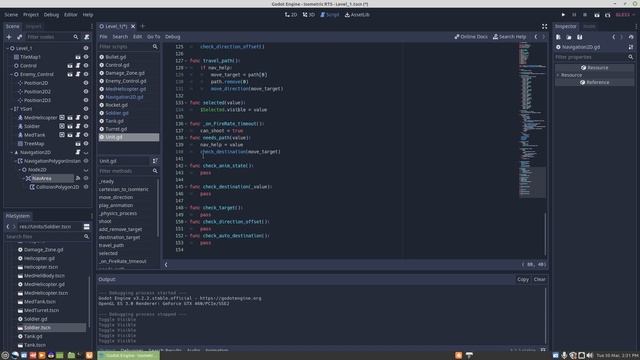Switch to the 2D workspace
This screenshot has height=360, width=640.
pos(291,15)
